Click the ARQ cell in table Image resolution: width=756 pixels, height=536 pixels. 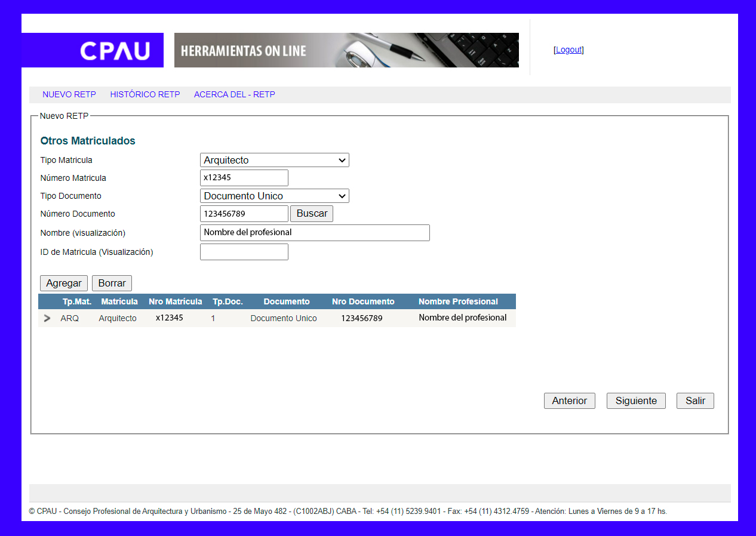(70, 318)
